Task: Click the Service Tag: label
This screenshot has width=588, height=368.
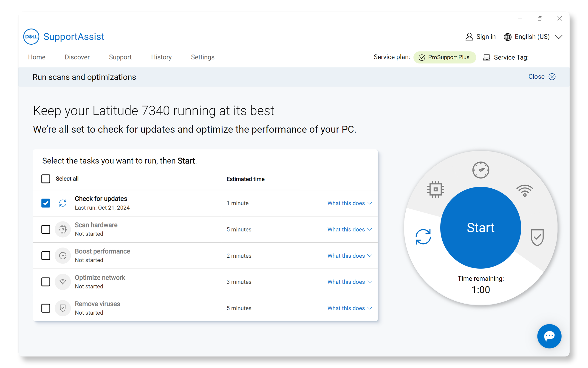Action: [511, 57]
